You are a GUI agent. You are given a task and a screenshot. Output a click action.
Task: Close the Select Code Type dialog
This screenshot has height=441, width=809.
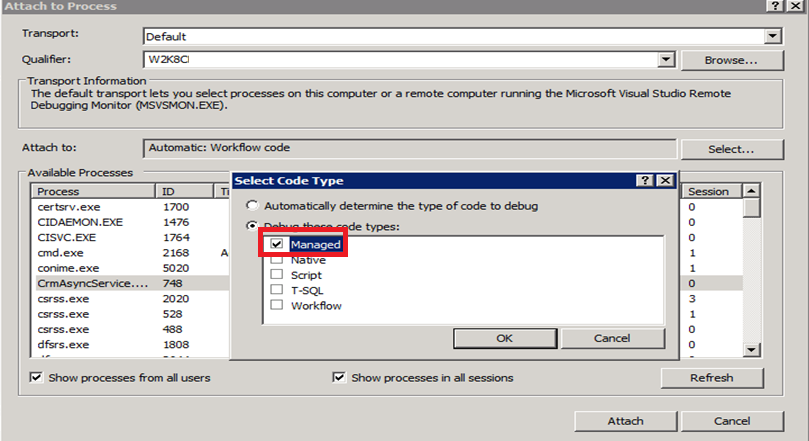[665, 180]
